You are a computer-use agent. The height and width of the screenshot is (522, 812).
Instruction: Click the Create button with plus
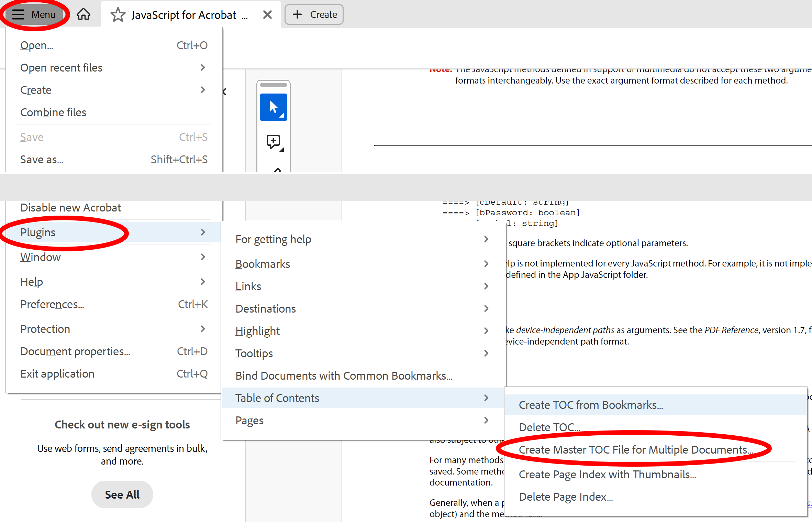[x=314, y=14]
